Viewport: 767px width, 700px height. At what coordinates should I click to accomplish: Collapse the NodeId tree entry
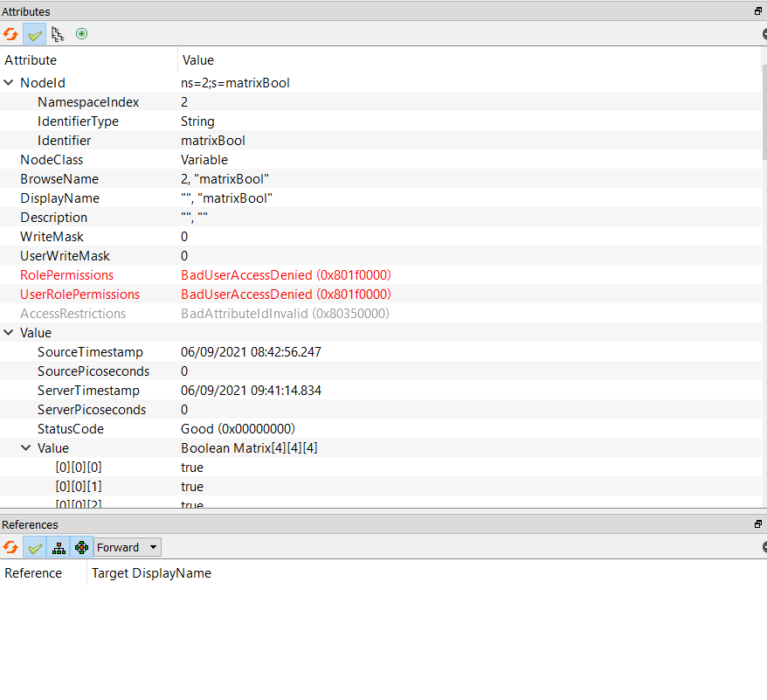point(10,82)
